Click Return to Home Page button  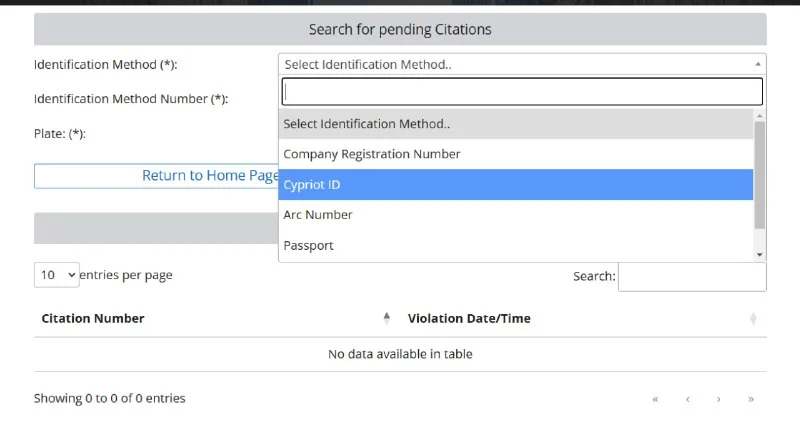point(156,176)
